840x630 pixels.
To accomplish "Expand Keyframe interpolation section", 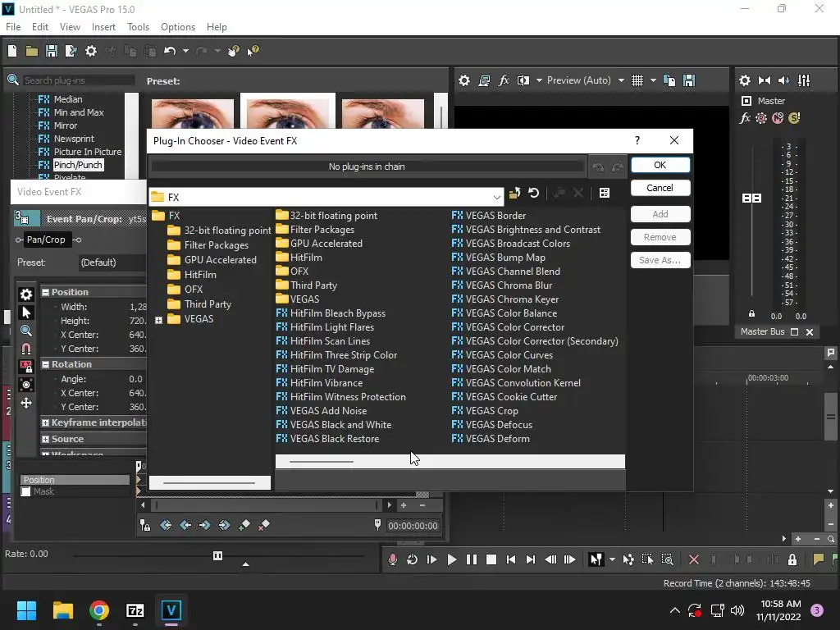I will click(x=46, y=423).
